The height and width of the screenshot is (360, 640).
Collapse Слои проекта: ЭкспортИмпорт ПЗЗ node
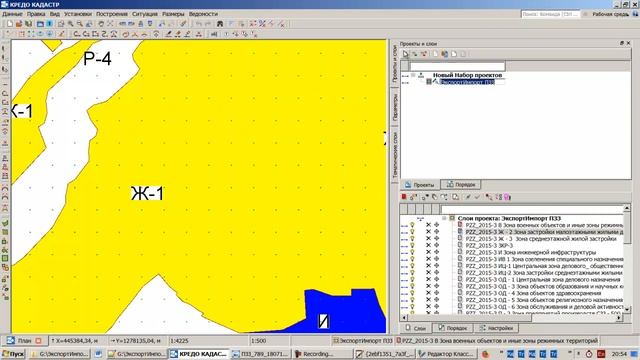[x=444, y=218]
